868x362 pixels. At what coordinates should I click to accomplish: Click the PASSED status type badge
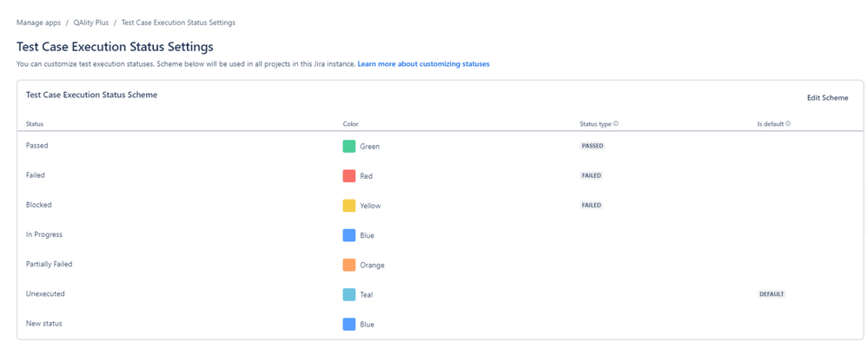(593, 146)
